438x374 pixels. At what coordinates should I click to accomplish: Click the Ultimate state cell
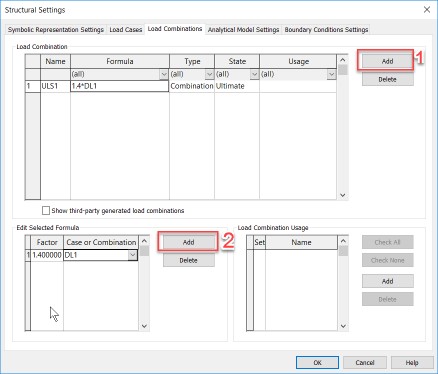click(x=237, y=86)
